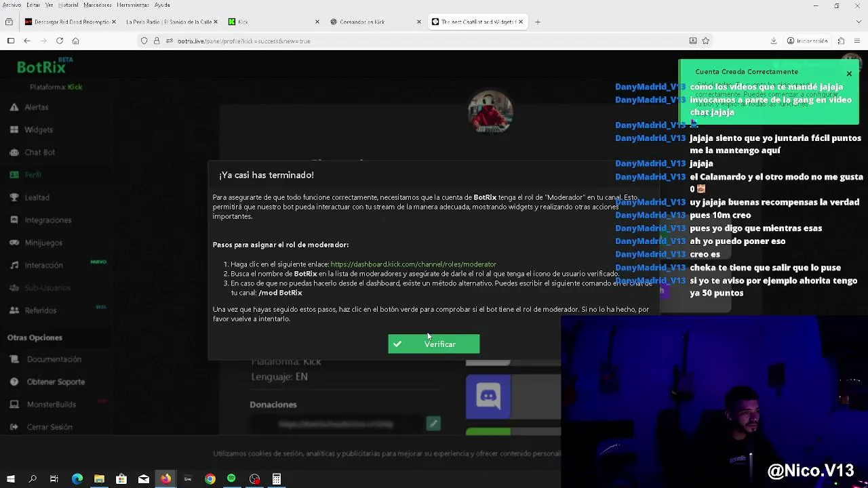Open Spotify from taskbar

pos(232,479)
